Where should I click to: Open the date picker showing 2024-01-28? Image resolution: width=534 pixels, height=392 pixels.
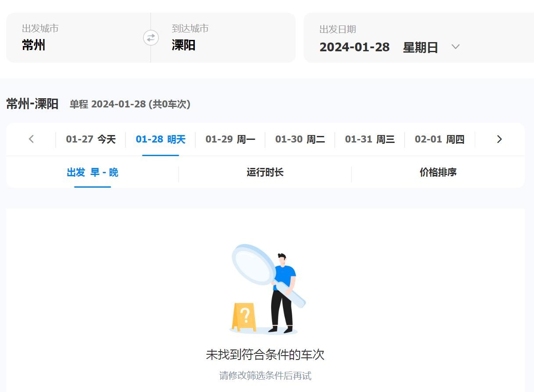click(354, 47)
